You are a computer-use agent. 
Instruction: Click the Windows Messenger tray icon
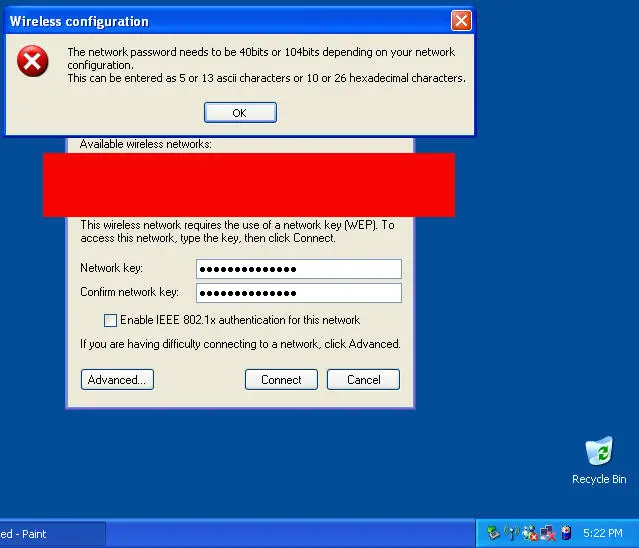pyautogui.click(x=530, y=533)
